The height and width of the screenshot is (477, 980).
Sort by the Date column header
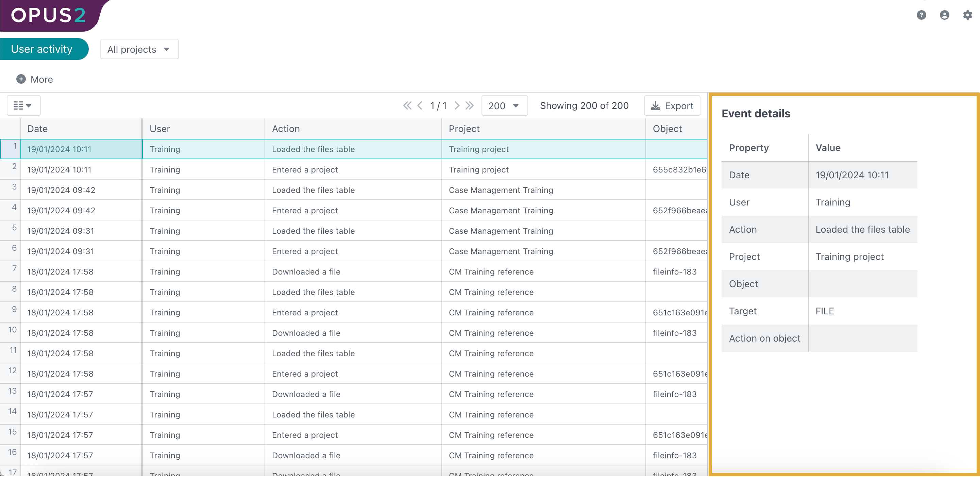(38, 129)
